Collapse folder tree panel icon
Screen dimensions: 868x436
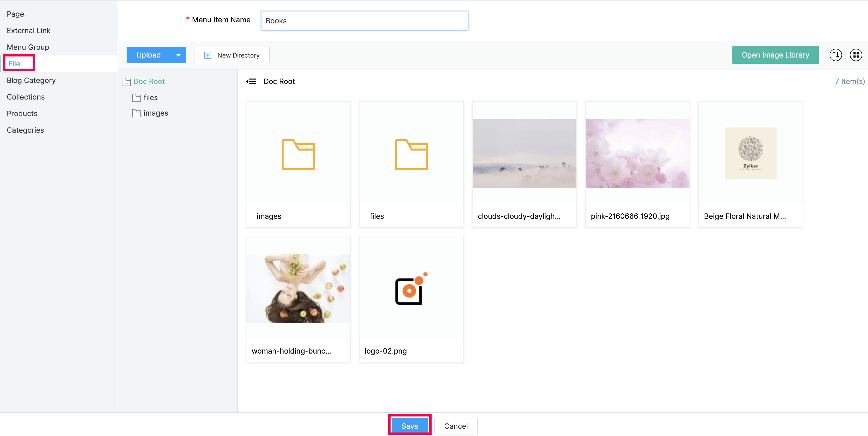251,81
